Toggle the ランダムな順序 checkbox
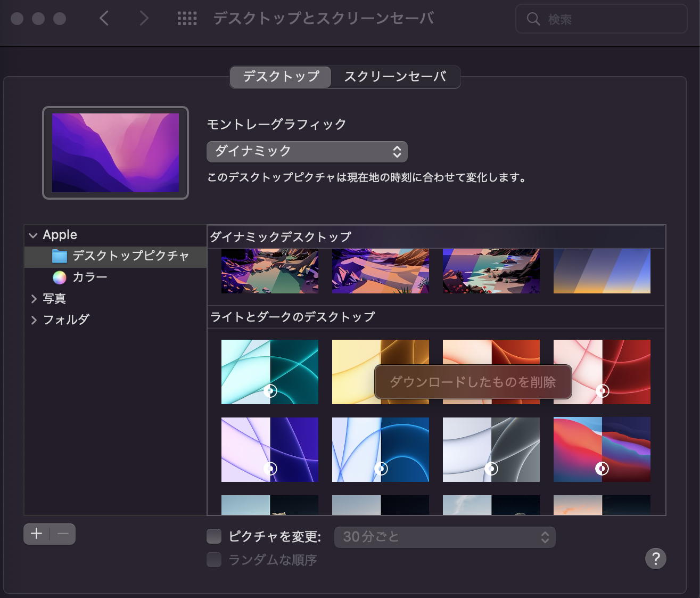Screen dimensions: 700x598 (x=214, y=560)
